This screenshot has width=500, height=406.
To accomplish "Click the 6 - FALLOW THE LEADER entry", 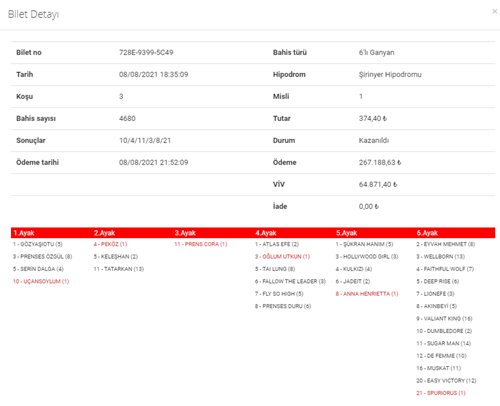I will [290, 281].
